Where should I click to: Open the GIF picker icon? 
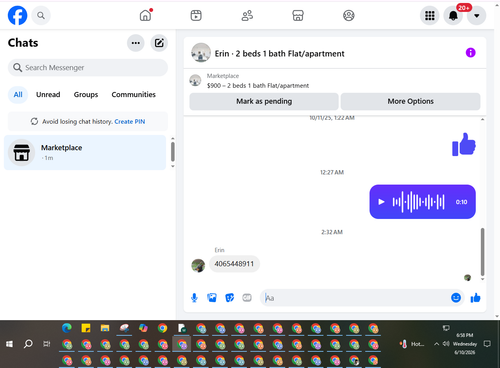pos(247,298)
